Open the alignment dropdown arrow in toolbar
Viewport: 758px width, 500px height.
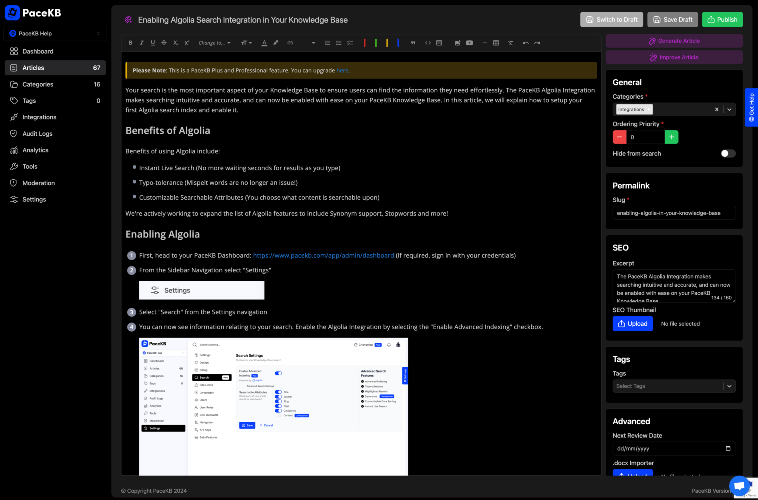click(x=313, y=43)
